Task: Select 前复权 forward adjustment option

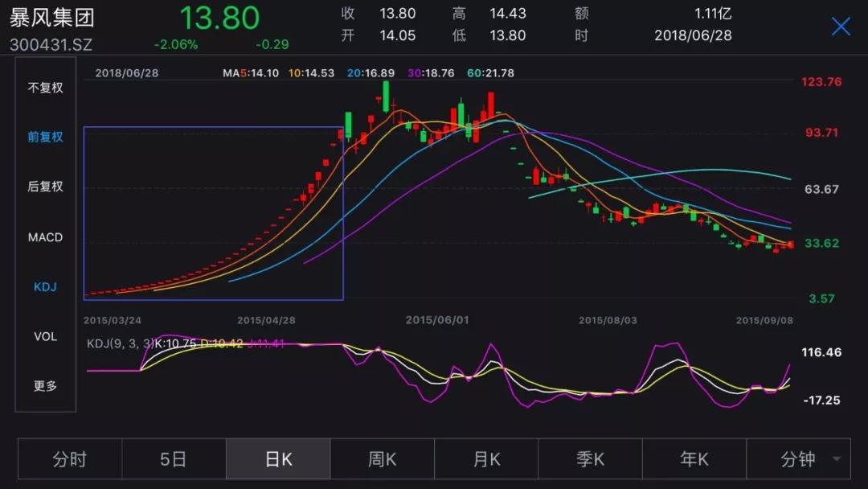Action: point(45,137)
